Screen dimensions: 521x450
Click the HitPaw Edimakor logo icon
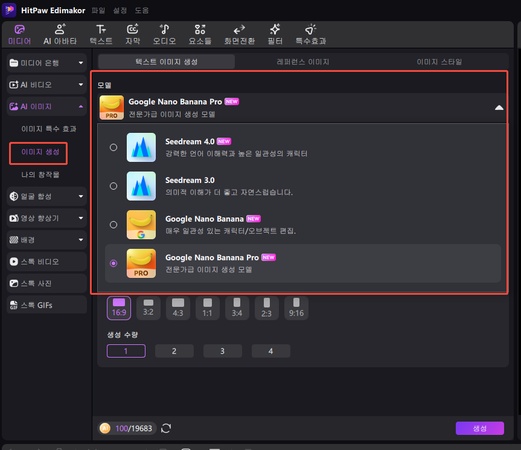click(9, 10)
